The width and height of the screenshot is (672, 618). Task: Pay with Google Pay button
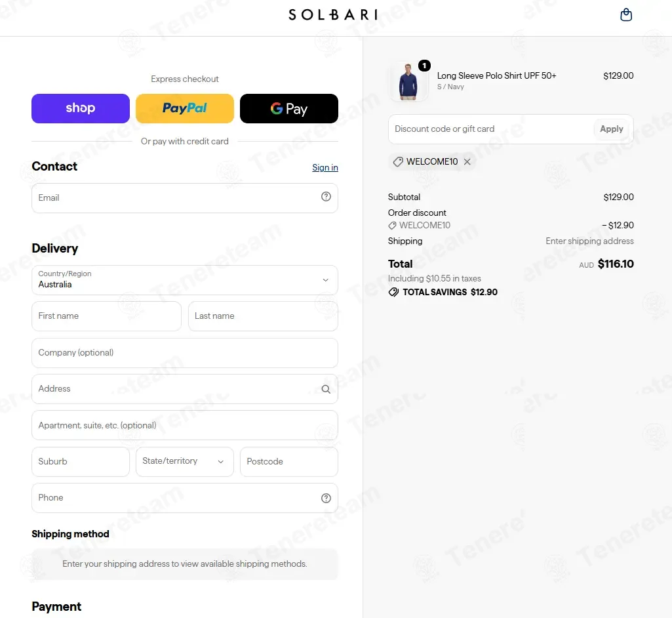[x=289, y=108]
